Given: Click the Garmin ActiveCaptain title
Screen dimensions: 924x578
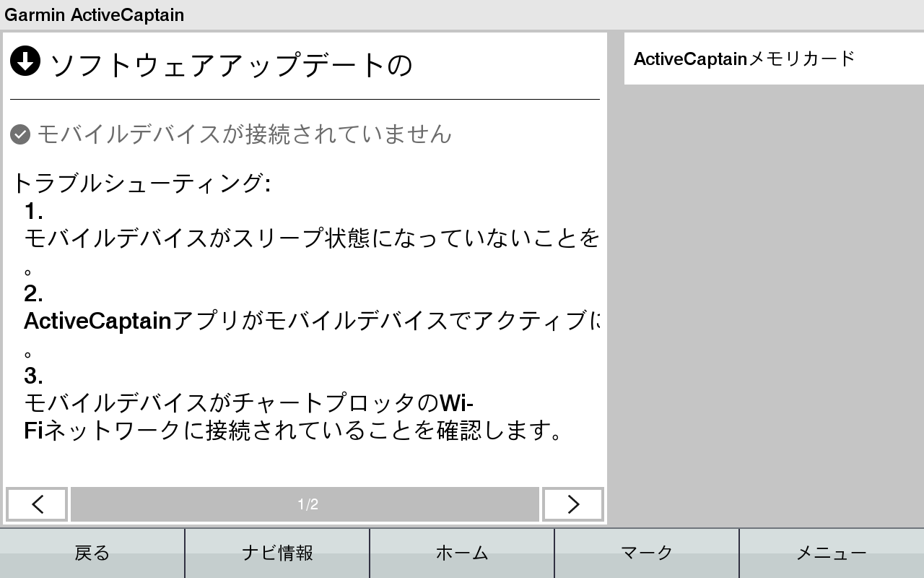Looking at the screenshot, I should (95, 14).
